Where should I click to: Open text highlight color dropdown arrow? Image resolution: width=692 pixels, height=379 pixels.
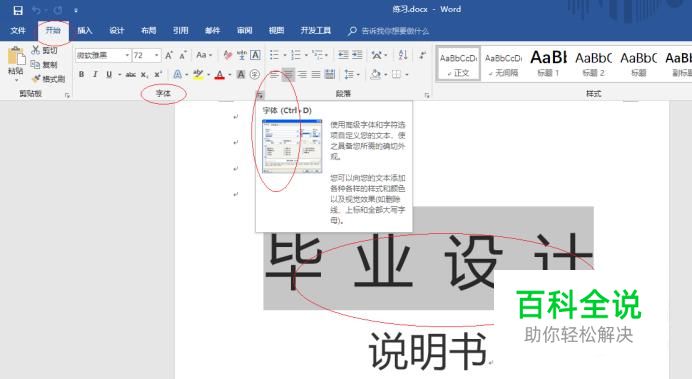(x=208, y=75)
